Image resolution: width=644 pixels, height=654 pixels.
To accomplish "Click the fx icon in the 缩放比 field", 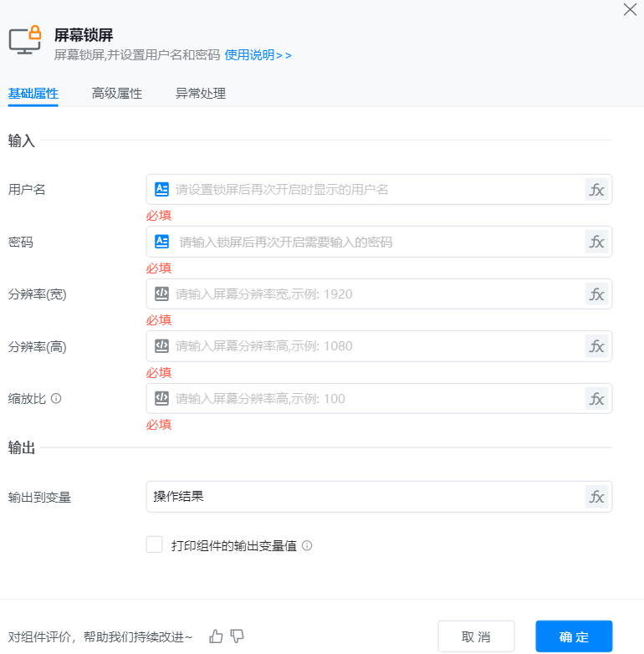I will pos(596,399).
